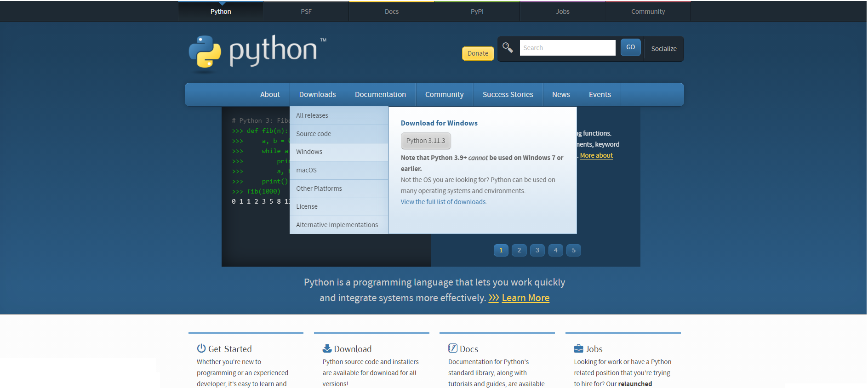
Task: Focus the Search input field
Action: [x=567, y=48]
